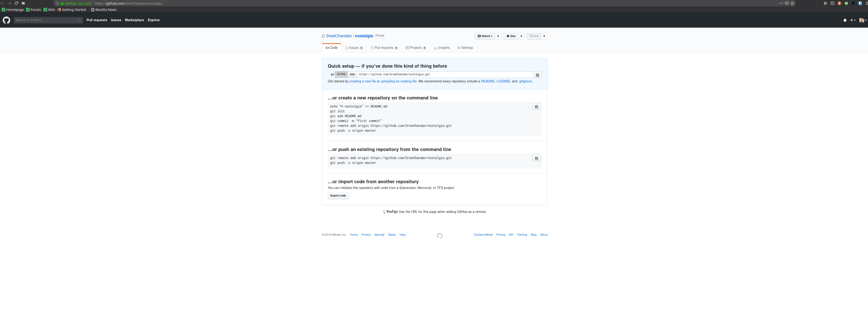The width and height of the screenshot is (868, 319).
Task: Follow the 'uploading an existing file' link
Action: [x=398, y=81]
